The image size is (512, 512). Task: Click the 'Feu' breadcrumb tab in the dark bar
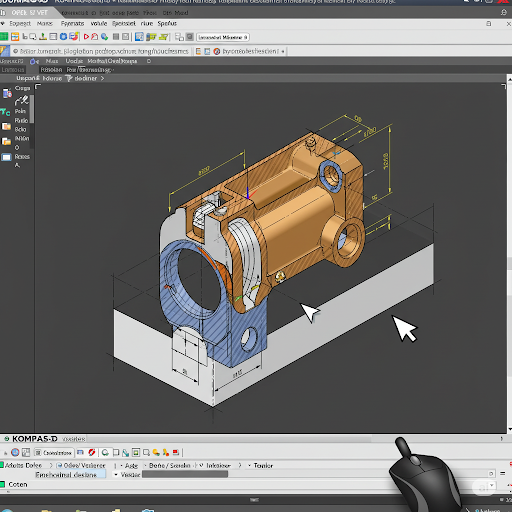71,70
